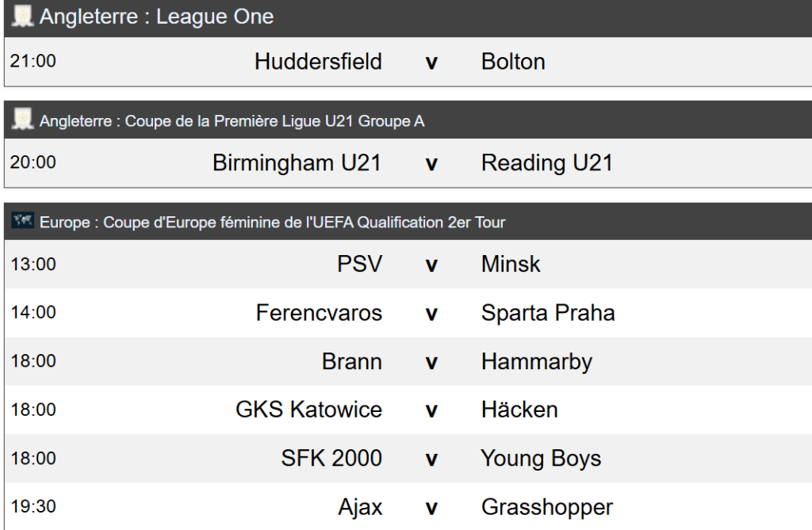Select the Bolton team name
Screen dimensions: 812x530
[x=513, y=62]
